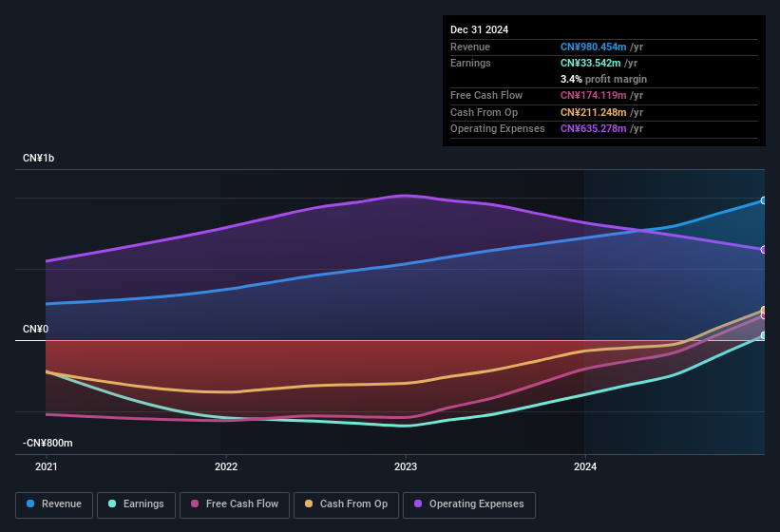Toggle the Cash From Op legend button
Screen dimensions: 780x532
(346, 505)
